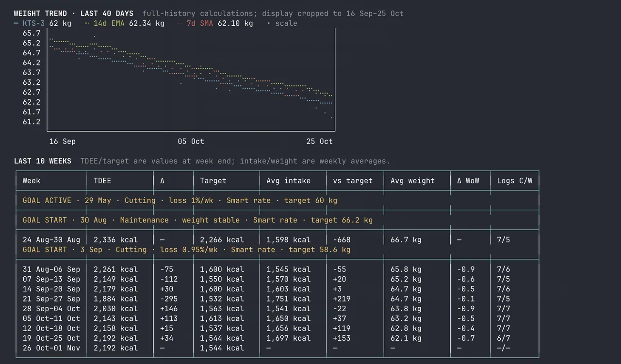Click the Target column header
This screenshot has height=364, width=621.
click(213, 181)
